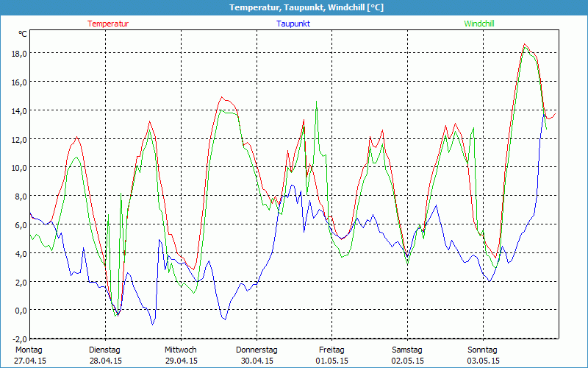Viewport: 588px width, 368px height.
Task: Click the date 28.04.15
Action: click(106, 361)
